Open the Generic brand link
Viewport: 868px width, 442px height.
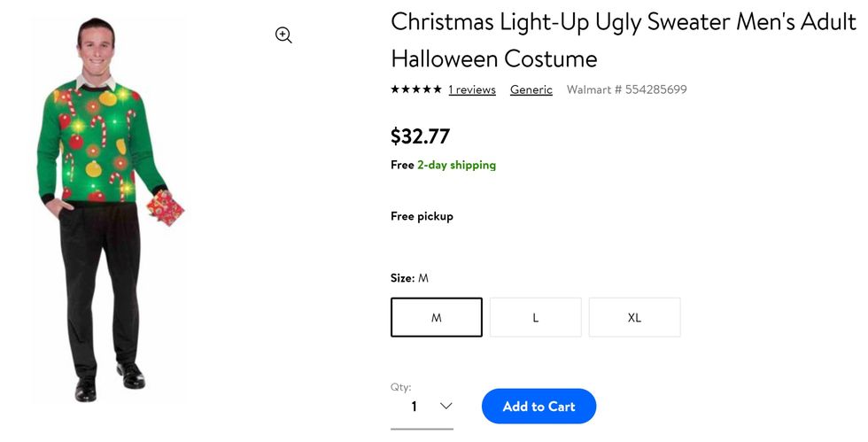click(531, 90)
